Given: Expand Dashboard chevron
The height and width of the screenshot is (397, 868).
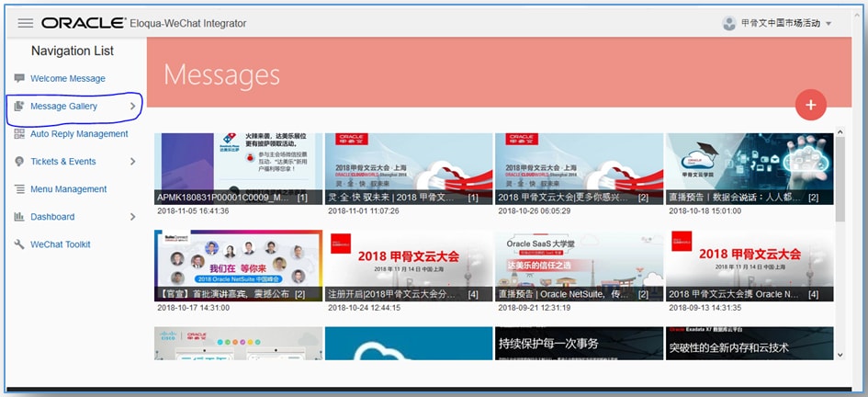Looking at the screenshot, I should [132, 217].
